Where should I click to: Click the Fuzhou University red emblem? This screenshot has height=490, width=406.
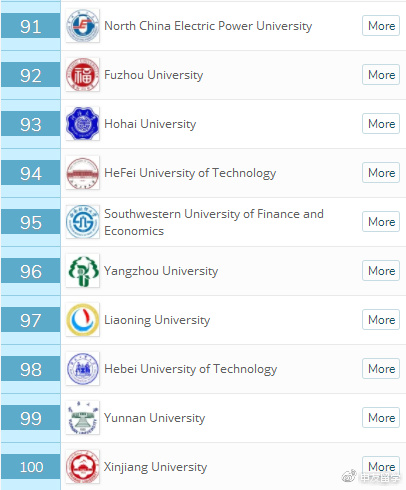point(83,75)
